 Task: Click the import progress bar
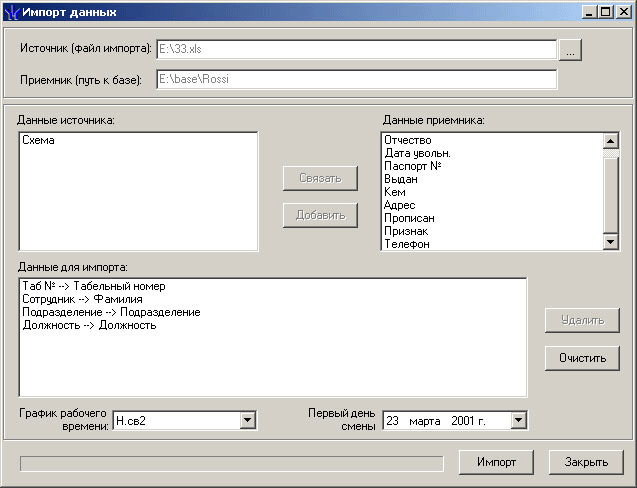click(232, 463)
